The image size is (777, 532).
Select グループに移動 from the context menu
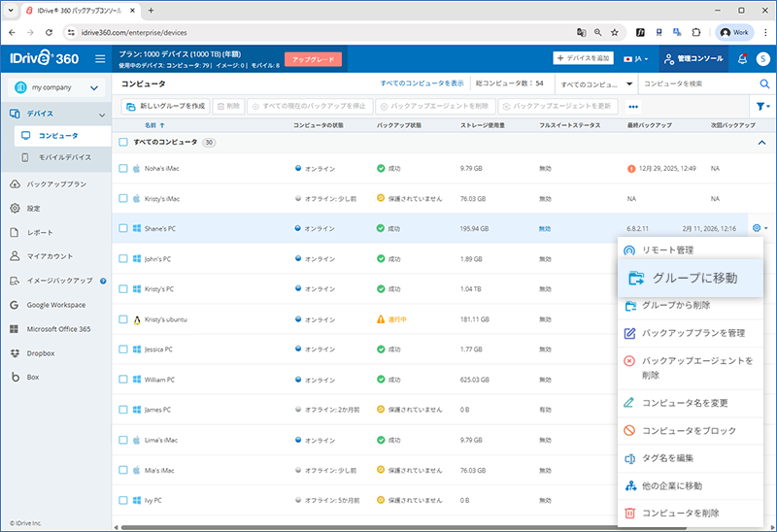(694, 278)
